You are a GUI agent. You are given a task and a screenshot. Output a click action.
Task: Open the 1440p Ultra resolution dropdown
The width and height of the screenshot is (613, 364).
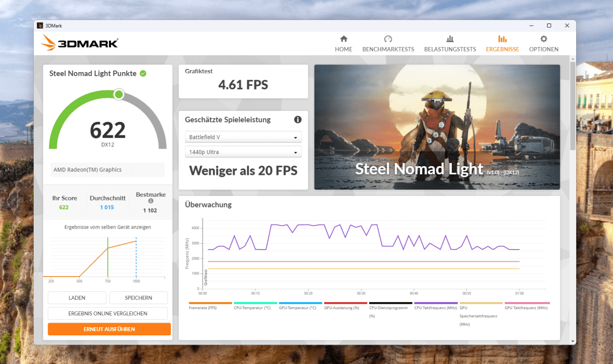(243, 152)
